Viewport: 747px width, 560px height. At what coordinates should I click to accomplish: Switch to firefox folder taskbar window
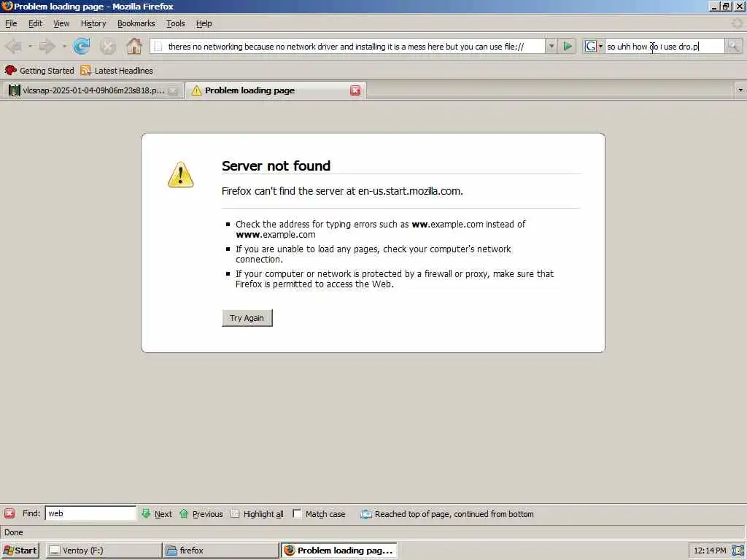point(220,551)
